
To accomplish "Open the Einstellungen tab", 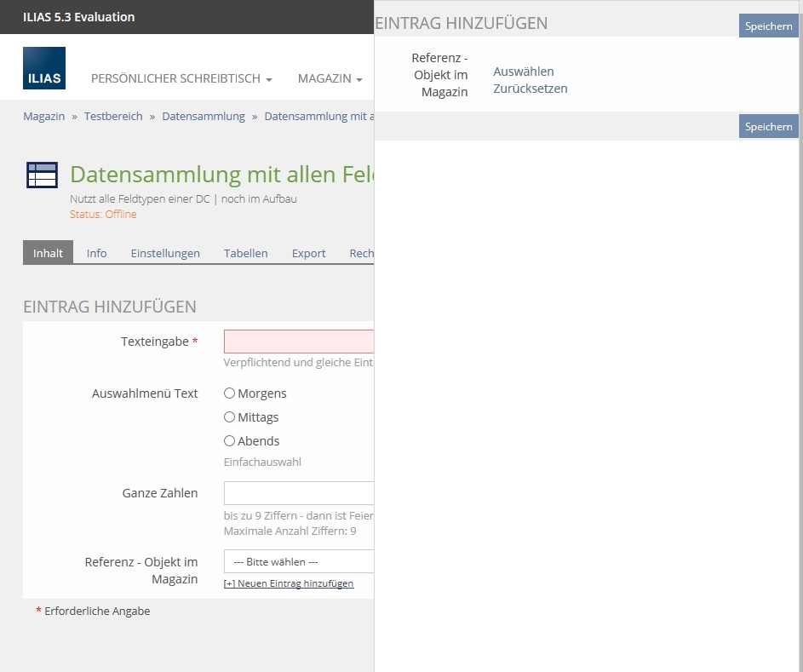I will [165, 253].
